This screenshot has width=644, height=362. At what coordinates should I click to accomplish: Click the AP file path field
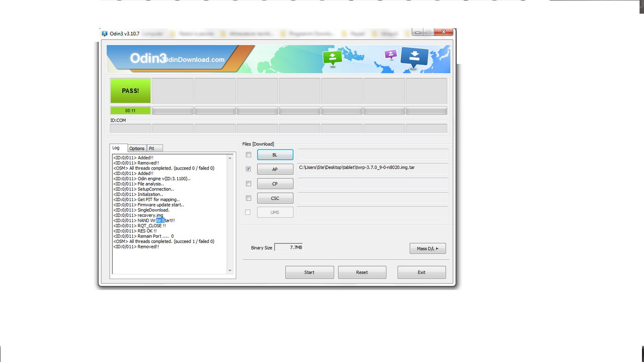pyautogui.click(x=372, y=169)
